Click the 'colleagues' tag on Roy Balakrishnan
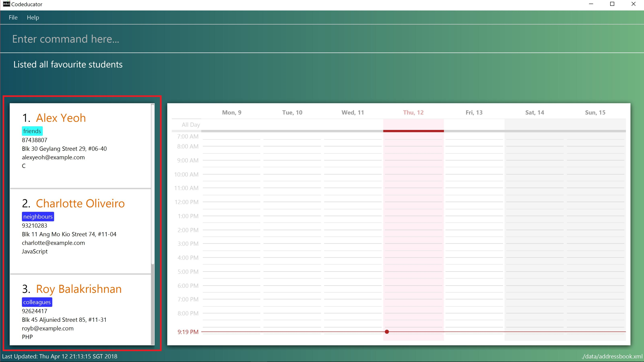This screenshot has height=362, width=644. 37,302
